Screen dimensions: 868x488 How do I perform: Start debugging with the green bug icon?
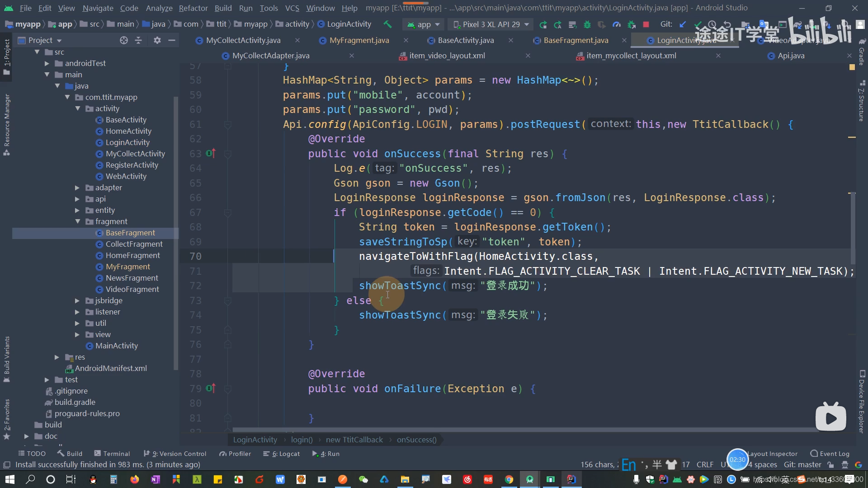point(587,24)
